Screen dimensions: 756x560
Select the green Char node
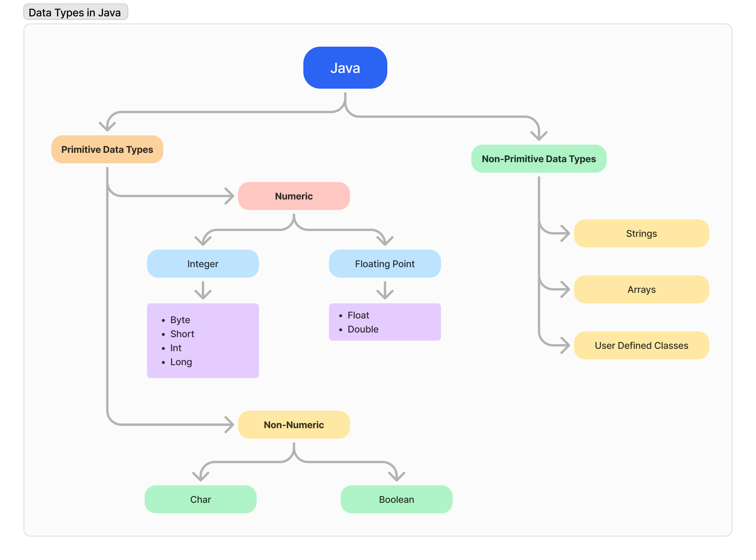200,499
